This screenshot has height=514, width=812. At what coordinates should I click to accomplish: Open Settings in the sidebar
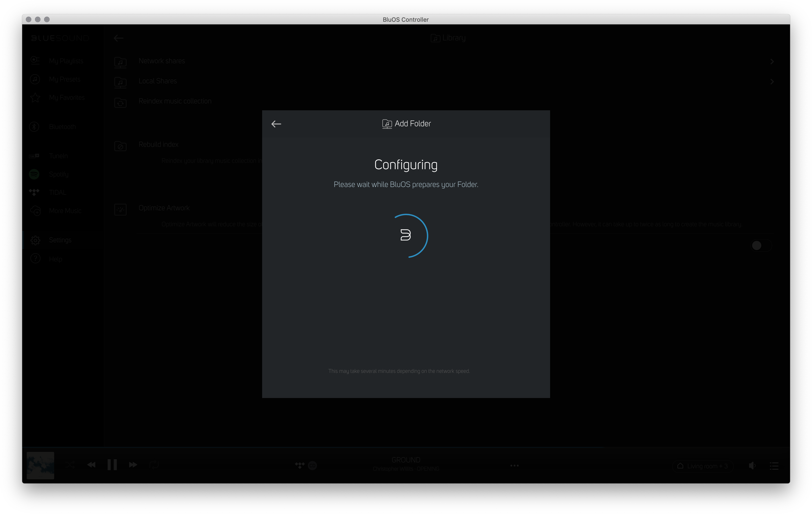pyautogui.click(x=60, y=240)
